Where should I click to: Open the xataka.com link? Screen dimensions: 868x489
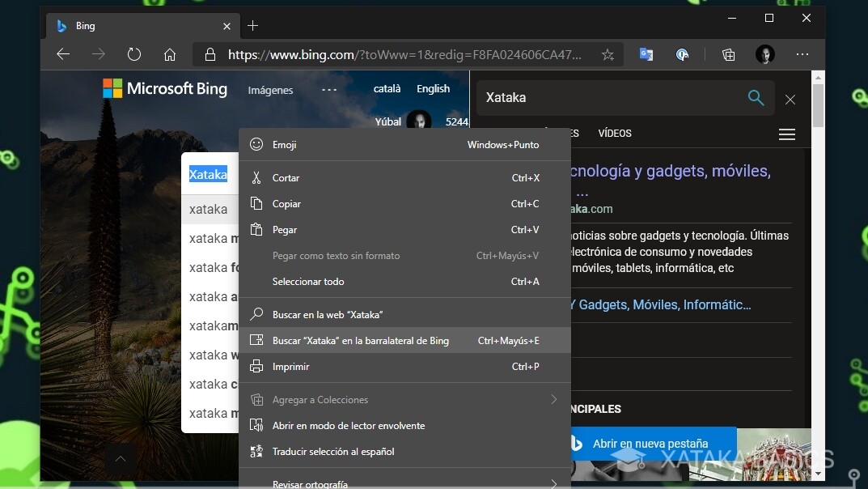click(x=591, y=209)
